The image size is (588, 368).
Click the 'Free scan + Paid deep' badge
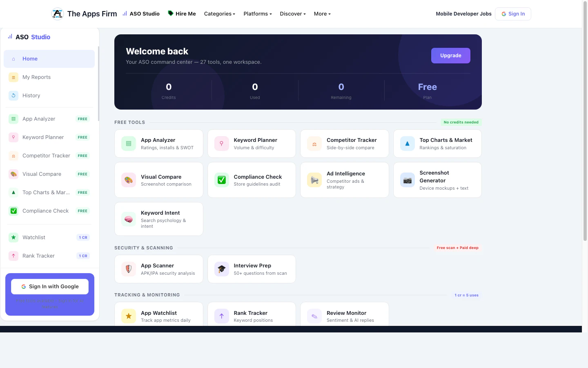pos(457,248)
